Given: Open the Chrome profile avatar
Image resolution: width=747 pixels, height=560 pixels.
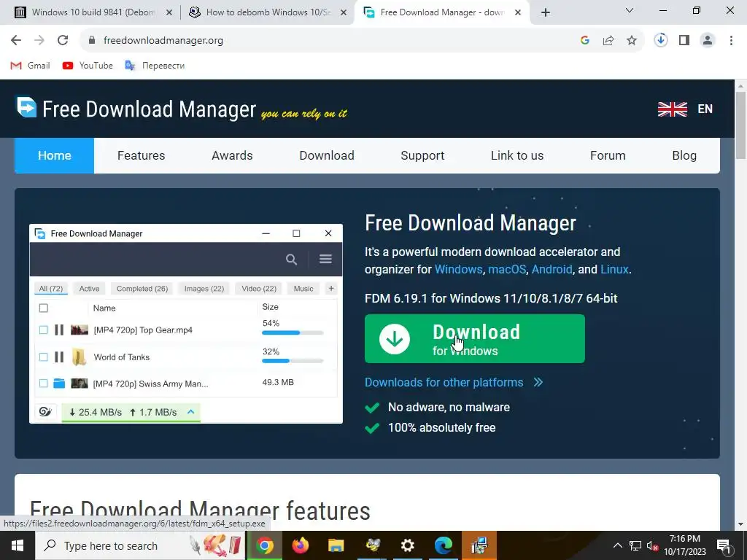Looking at the screenshot, I should 708,41.
